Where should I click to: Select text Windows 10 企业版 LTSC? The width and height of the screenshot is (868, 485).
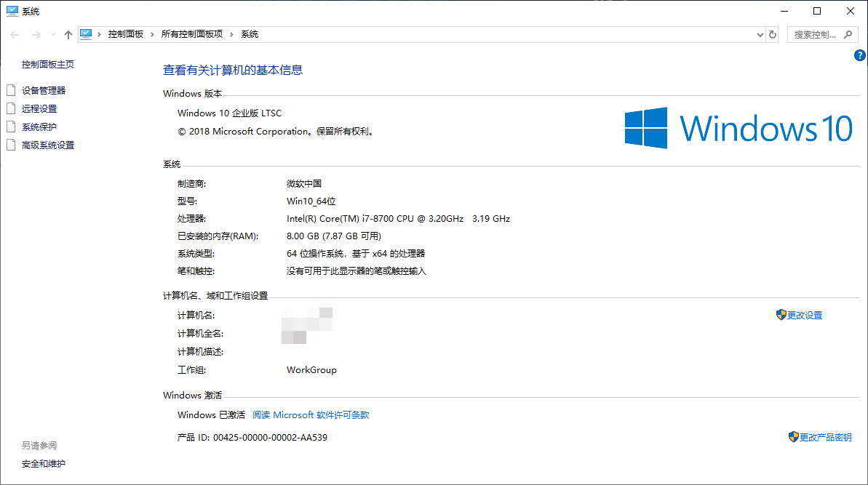point(230,113)
